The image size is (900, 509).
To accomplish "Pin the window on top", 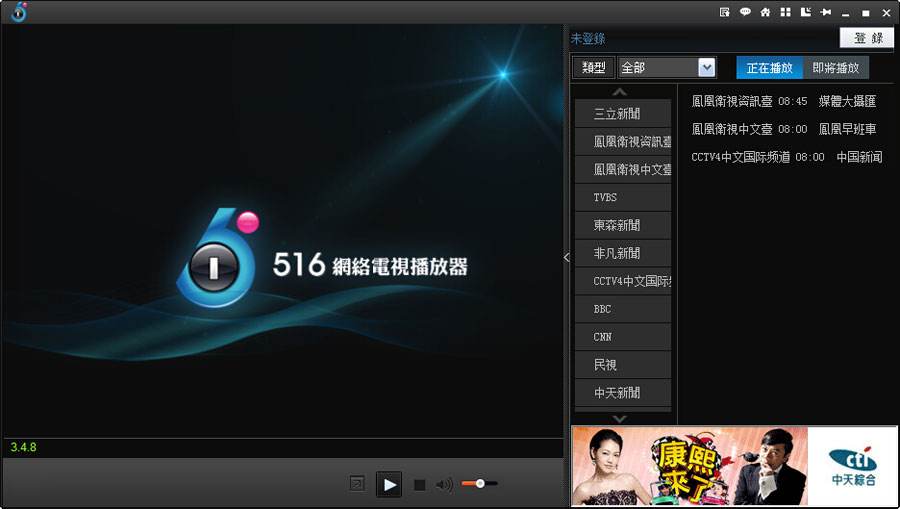I will point(826,12).
